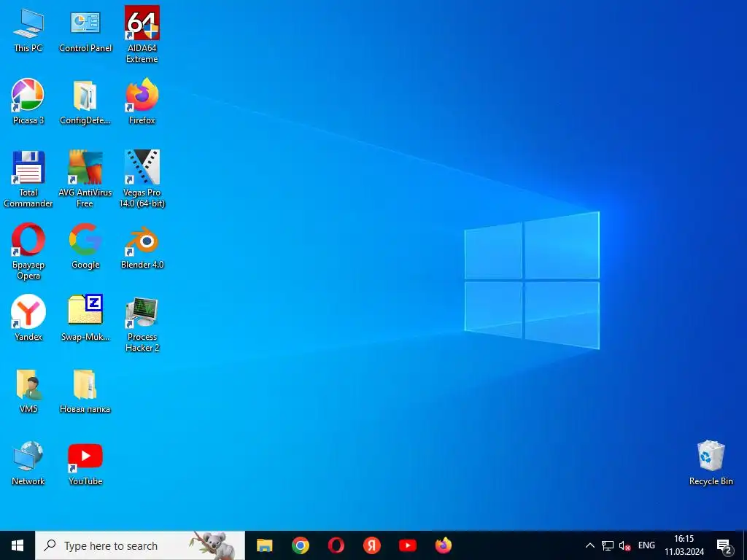Open the network status tray icon

coord(608,545)
